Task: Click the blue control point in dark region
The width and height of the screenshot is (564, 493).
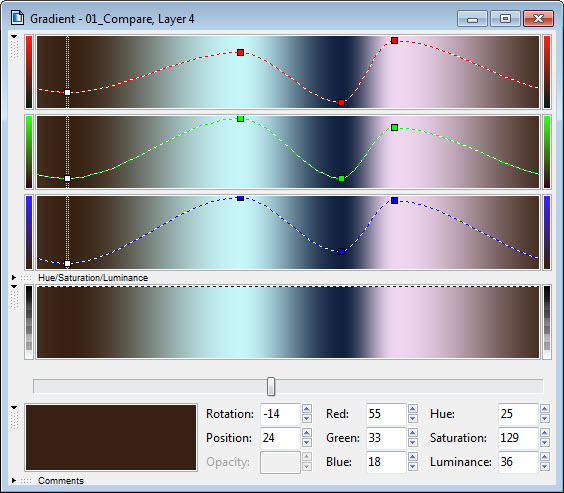Action: pos(341,252)
